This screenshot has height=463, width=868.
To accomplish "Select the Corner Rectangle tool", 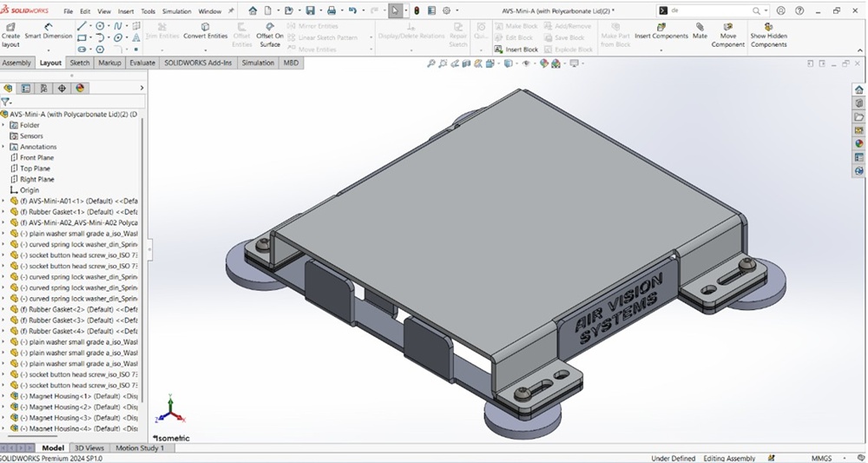I will click(x=82, y=37).
